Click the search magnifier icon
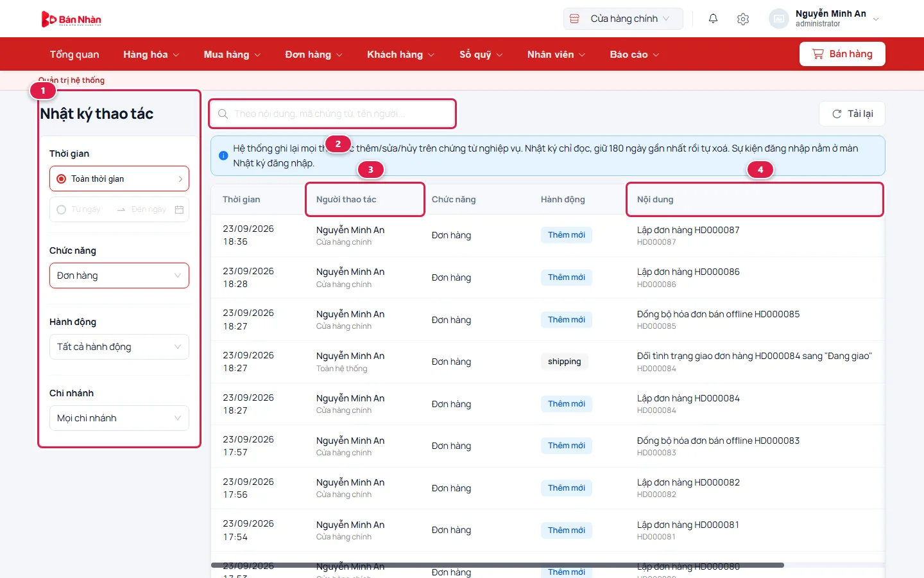 click(223, 114)
